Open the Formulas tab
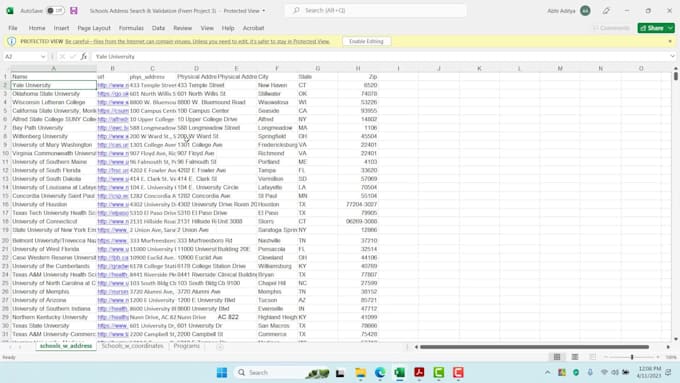The width and height of the screenshot is (680, 383). point(131,28)
